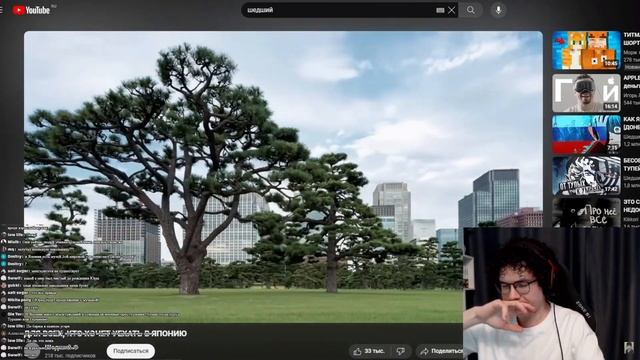The image size is (640, 360).
Task: Subscribe using the Подписаться button
Action: coord(131,351)
